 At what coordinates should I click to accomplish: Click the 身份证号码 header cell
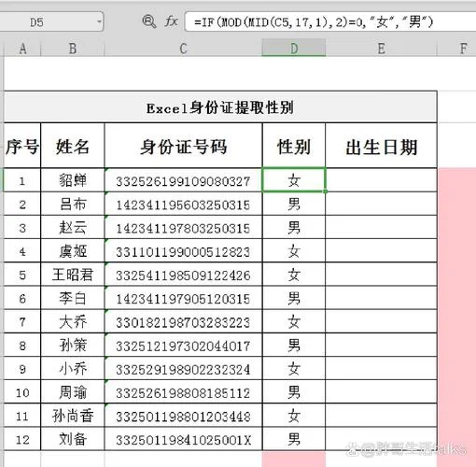[183, 146]
